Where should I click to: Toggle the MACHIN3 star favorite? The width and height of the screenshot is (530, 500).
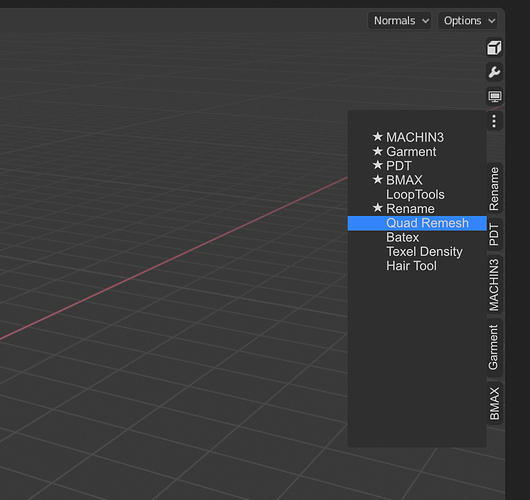coord(378,137)
